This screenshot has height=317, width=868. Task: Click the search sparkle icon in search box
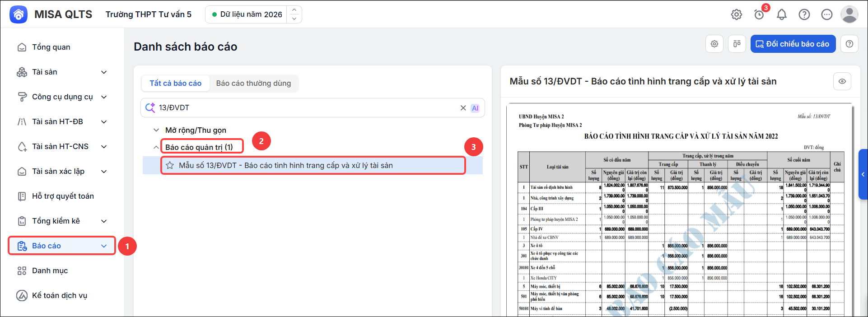tap(150, 107)
